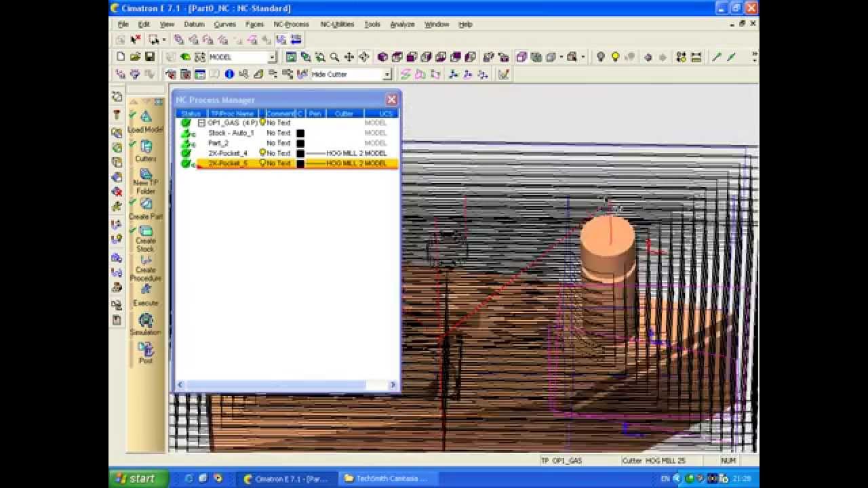Open the NC-Process menu

tap(291, 24)
